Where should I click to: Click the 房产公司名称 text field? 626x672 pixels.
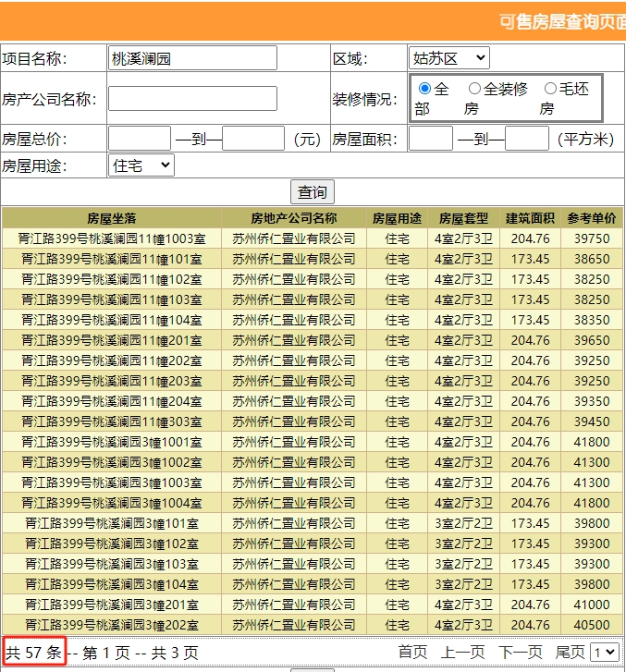pos(192,98)
